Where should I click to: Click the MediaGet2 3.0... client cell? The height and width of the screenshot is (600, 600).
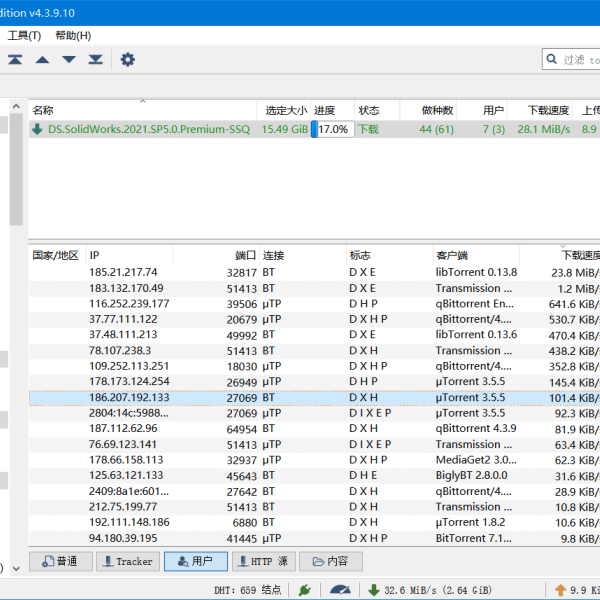tap(476, 460)
